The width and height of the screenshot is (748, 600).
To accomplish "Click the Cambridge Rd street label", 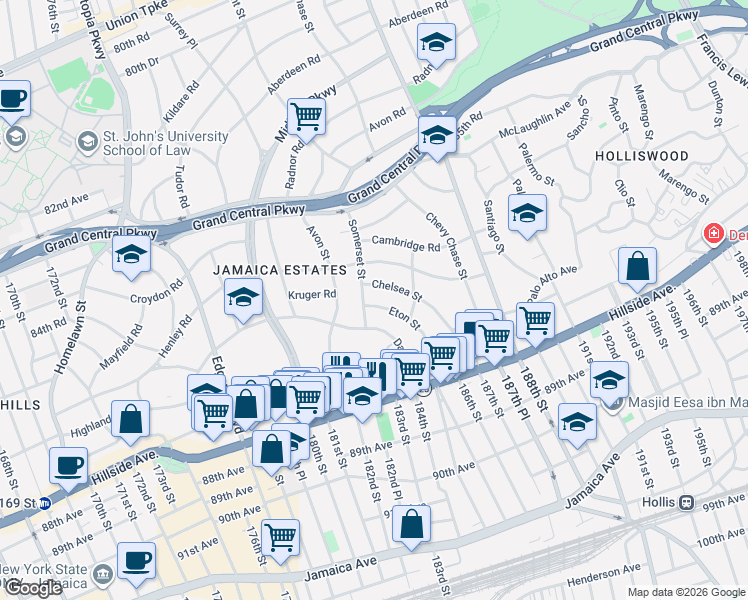I will click(406, 243).
